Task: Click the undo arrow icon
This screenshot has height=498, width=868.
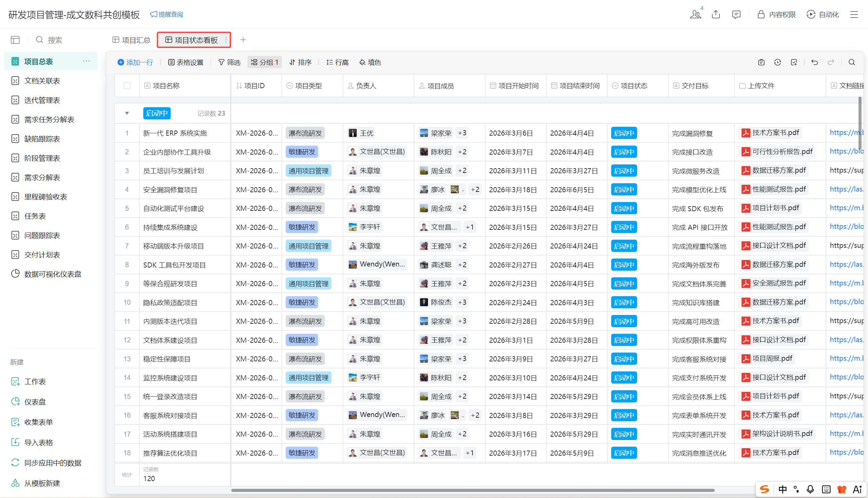Action: [814, 62]
